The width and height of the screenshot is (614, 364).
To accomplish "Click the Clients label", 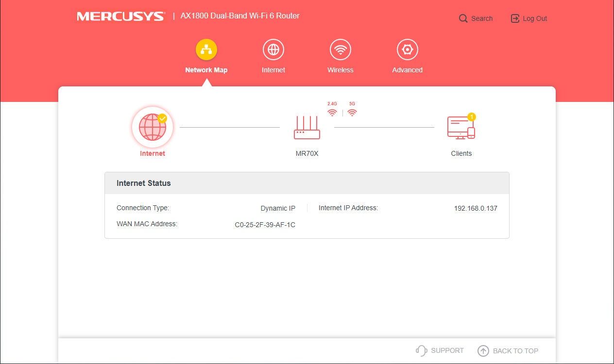I will 461,153.
